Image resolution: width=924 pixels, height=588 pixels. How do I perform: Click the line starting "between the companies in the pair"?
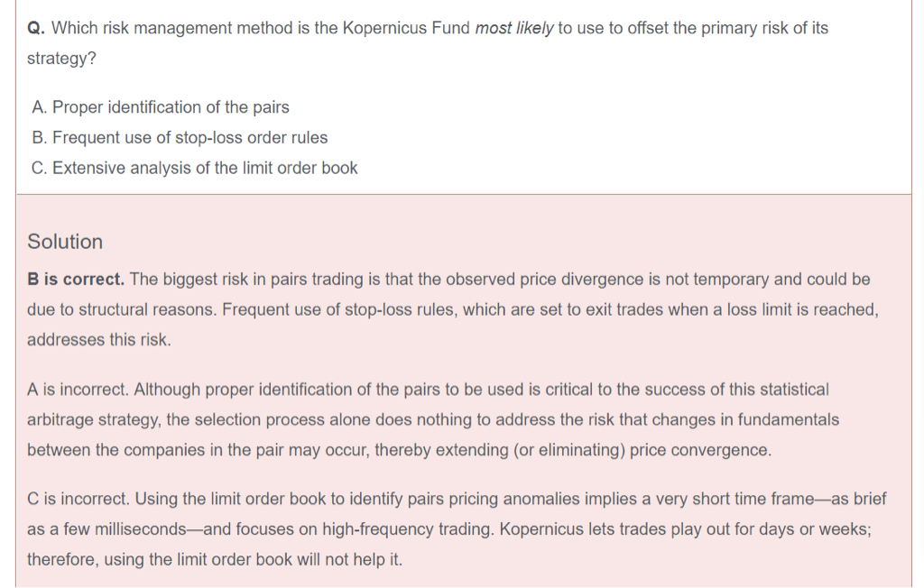399,450
